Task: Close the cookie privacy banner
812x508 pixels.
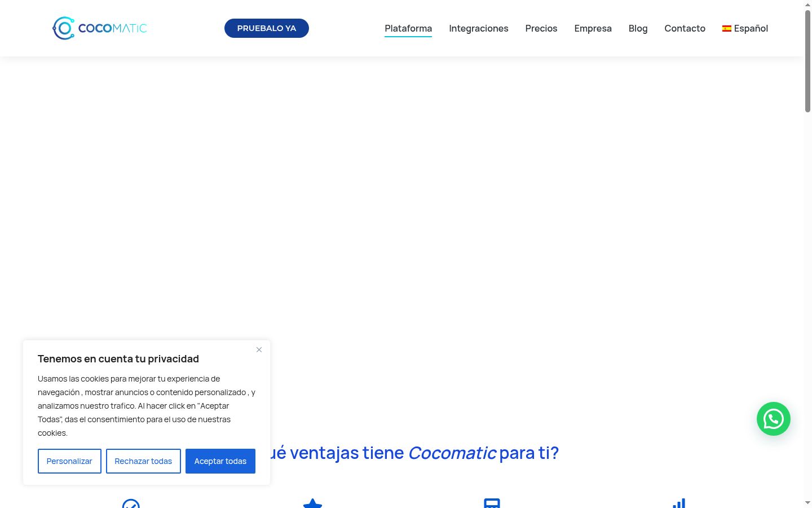Action: tap(259, 350)
